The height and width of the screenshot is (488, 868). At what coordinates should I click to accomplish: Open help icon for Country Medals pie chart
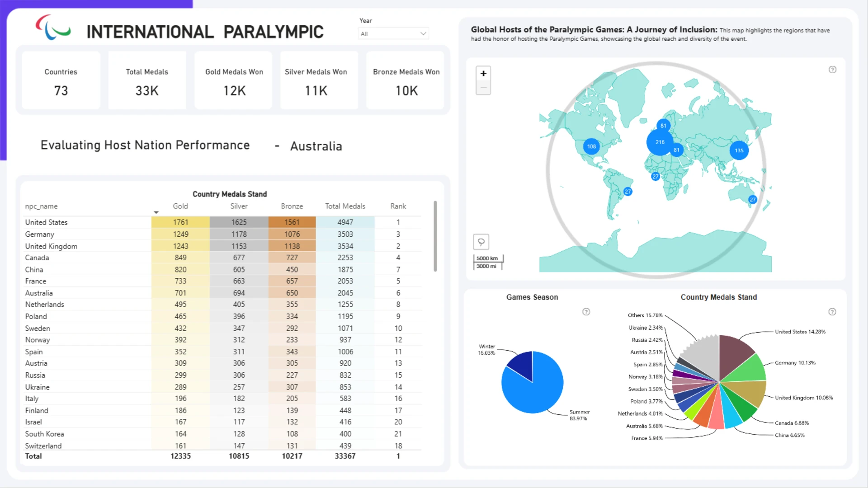point(832,312)
